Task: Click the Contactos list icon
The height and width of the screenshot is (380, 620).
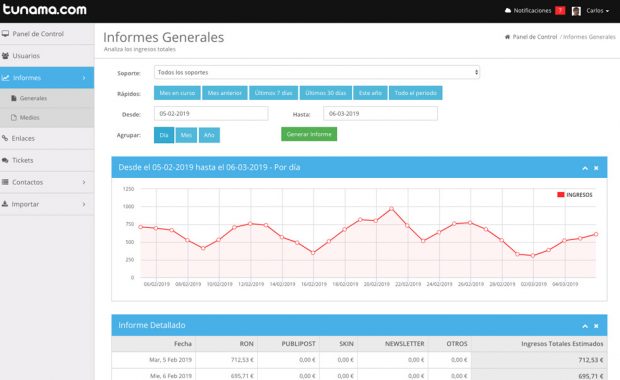Action: (x=5, y=182)
